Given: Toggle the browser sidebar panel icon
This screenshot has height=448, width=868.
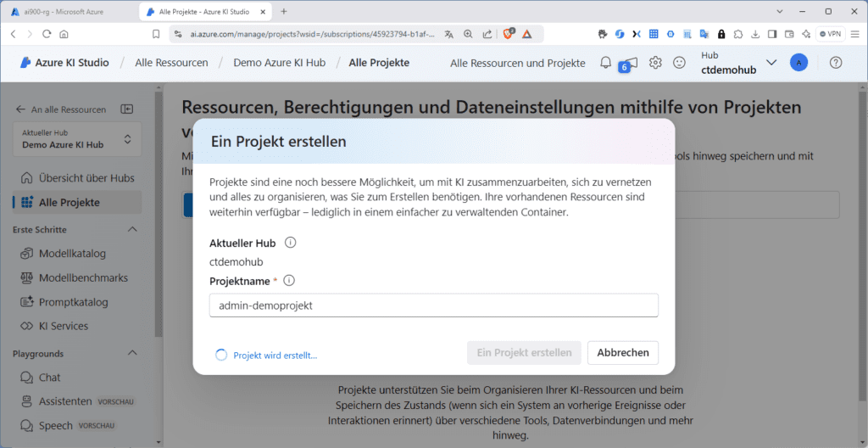Looking at the screenshot, I should (772, 34).
